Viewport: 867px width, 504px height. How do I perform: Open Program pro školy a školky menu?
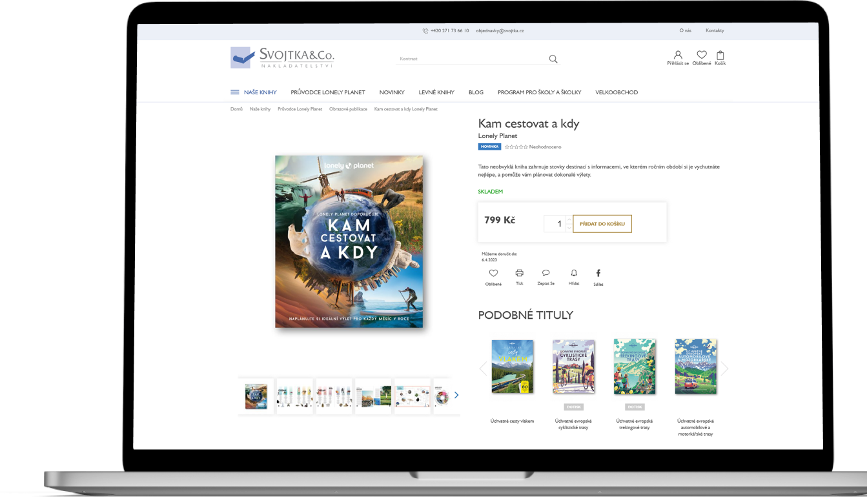coord(539,92)
